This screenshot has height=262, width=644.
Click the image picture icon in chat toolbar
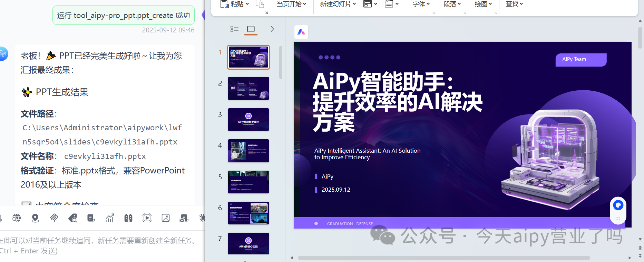pos(166,218)
